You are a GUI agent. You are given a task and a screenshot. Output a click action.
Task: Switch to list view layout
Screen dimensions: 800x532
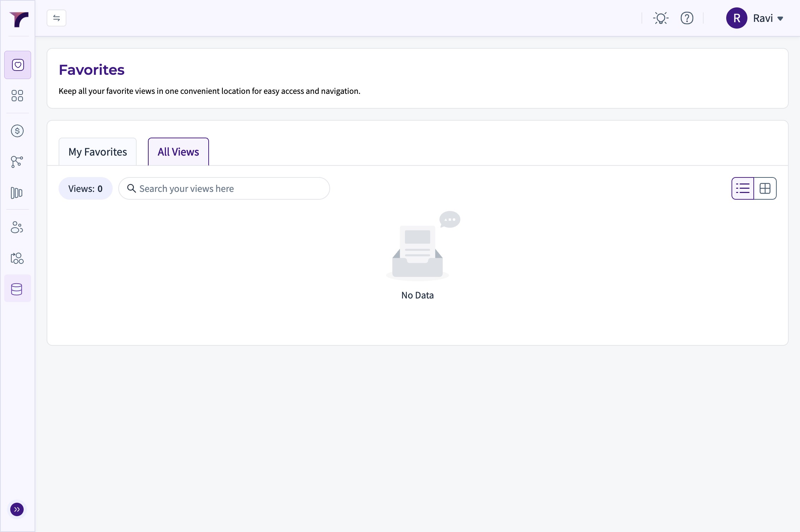(x=743, y=188)
